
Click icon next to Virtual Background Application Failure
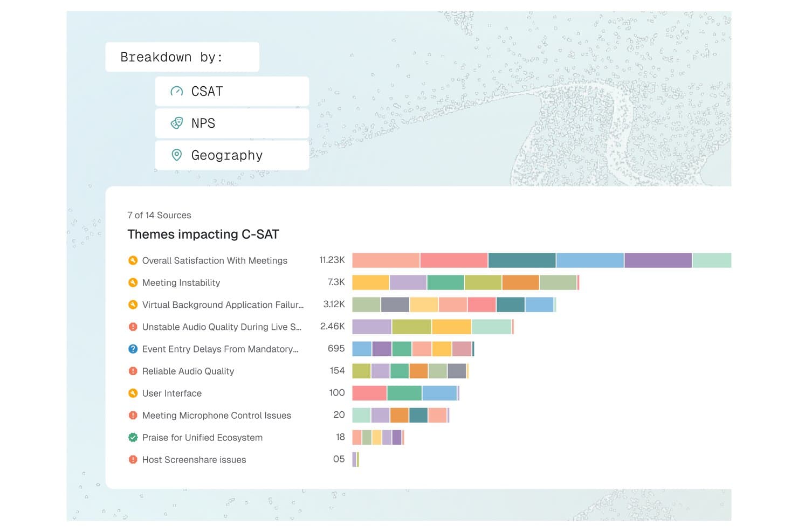click(x=133, y=305)
